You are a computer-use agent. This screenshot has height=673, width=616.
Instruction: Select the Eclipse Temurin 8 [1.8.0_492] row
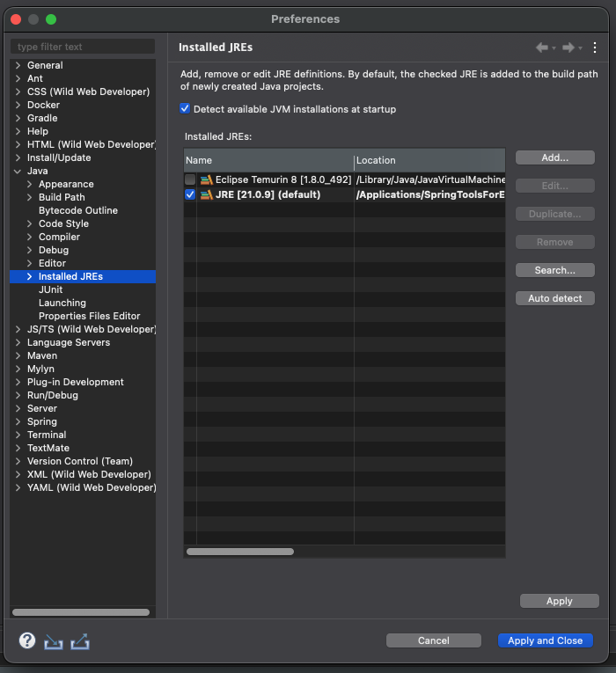coord(344,179)
